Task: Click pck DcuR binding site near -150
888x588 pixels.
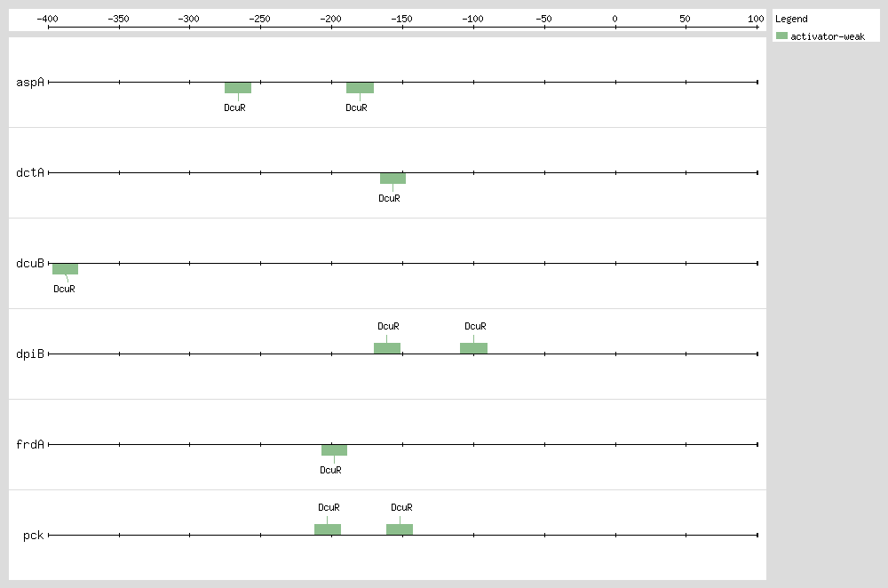Action: tap(400, 529)
